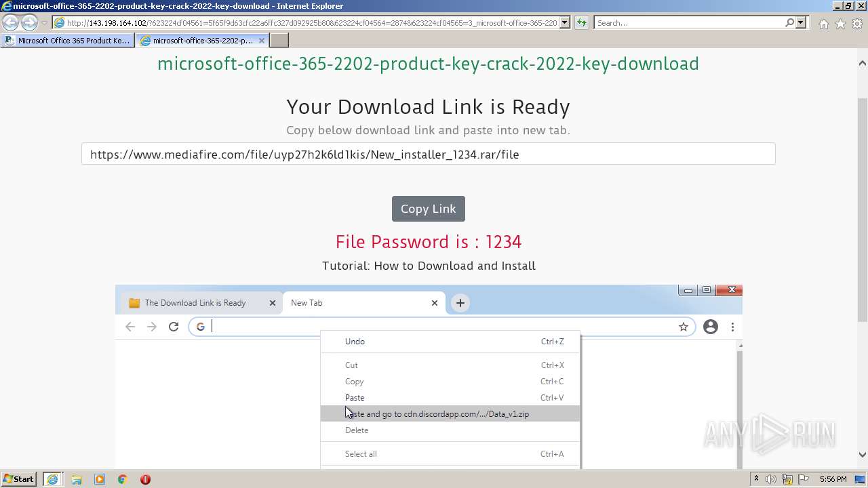Click the tutorial reload icon
The image size is (868, 488).
174,327
